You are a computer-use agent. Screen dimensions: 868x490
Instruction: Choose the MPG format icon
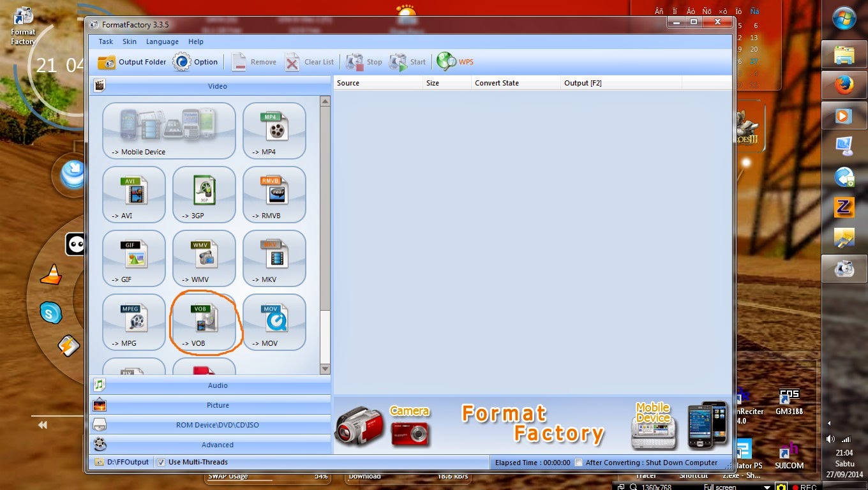point(134,322)
